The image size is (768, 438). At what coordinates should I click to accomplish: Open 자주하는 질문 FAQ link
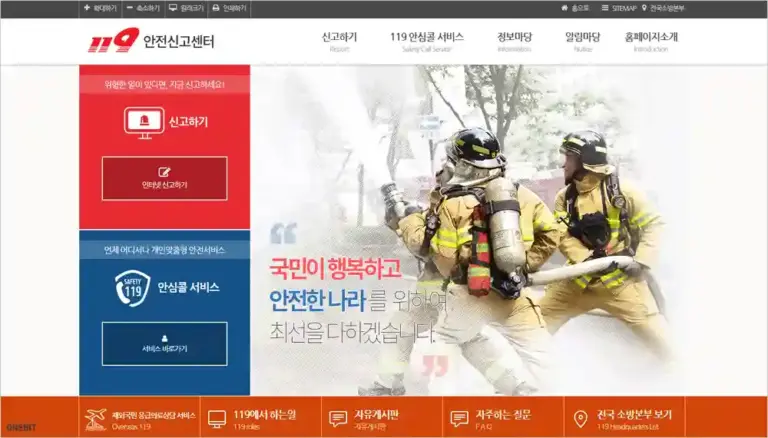pyautogui.click(x=503, y=420)
